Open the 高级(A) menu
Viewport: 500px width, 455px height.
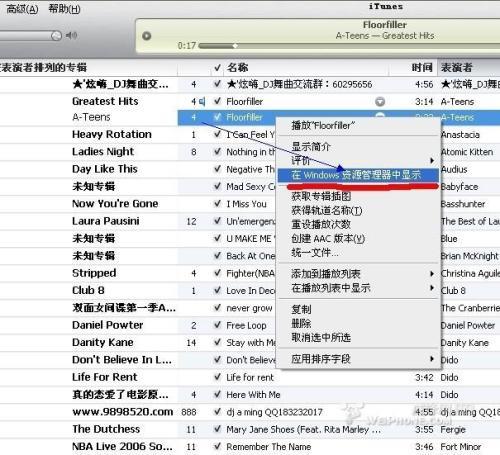click(22, 9)
